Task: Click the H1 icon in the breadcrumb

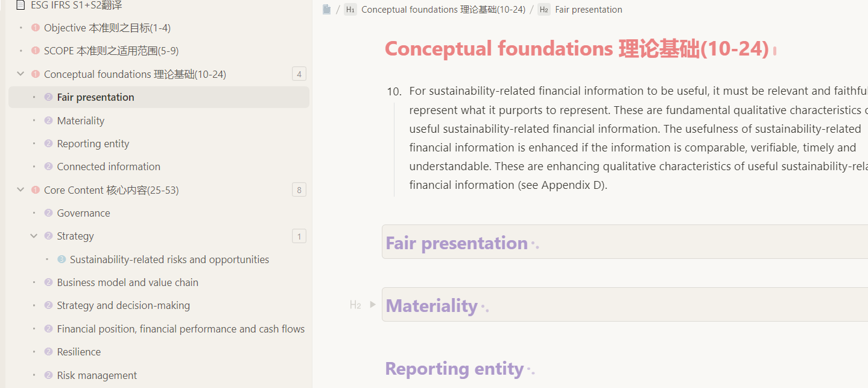Action: 350,10
